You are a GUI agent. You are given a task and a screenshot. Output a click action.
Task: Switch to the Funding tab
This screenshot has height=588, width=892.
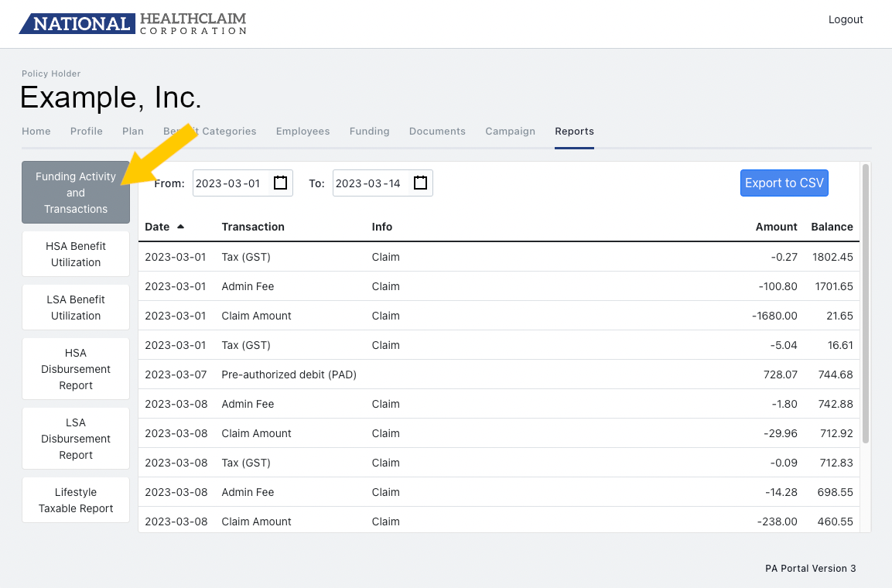point(369,132)
